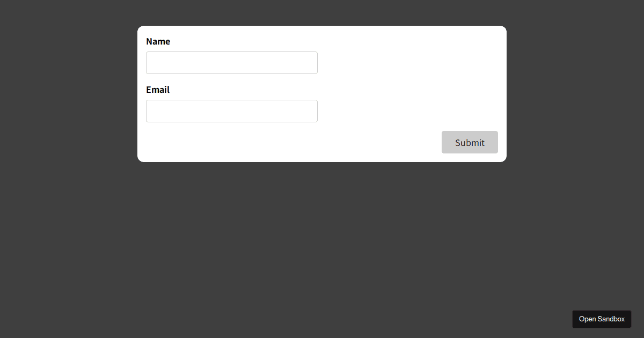
Task: Focus the input below the Name label
Action: pyautogui.click(x=231, y=63)
